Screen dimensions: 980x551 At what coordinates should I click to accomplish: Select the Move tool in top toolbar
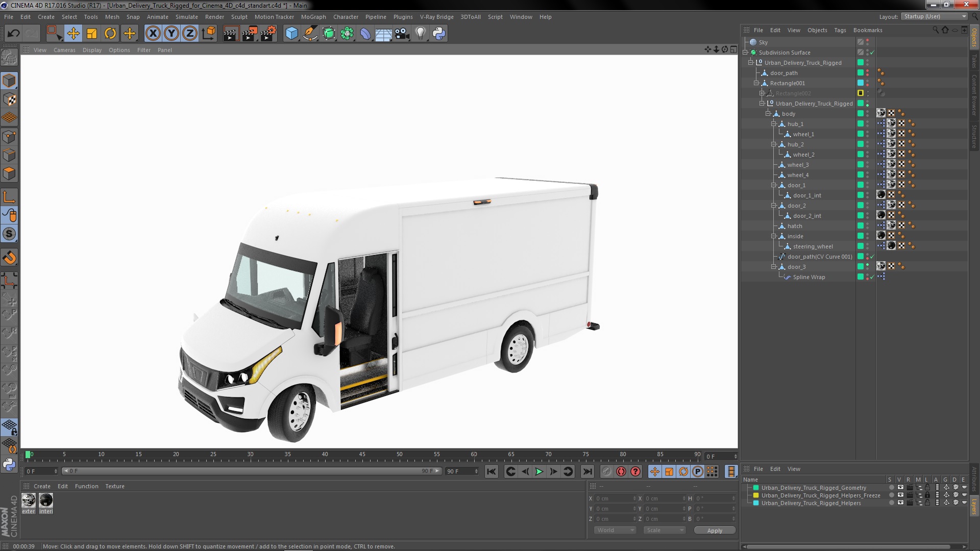pyautogui.click(x=73, y=34)
